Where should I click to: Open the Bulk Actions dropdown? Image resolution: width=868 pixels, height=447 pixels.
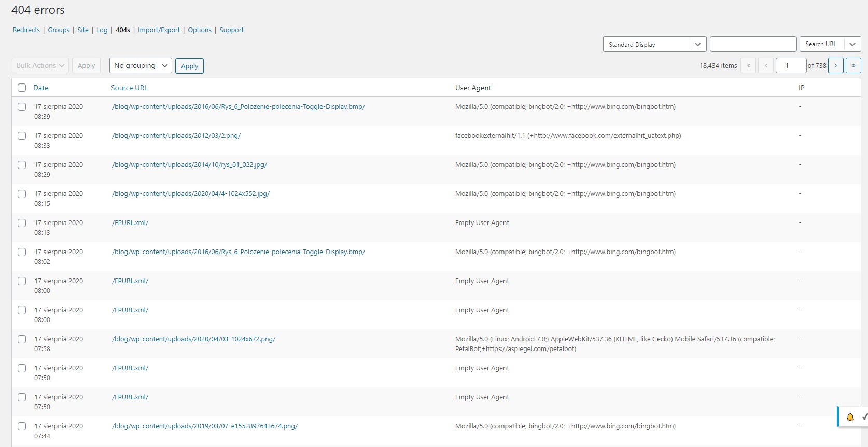pyautogui.click(x=40, y=65)
